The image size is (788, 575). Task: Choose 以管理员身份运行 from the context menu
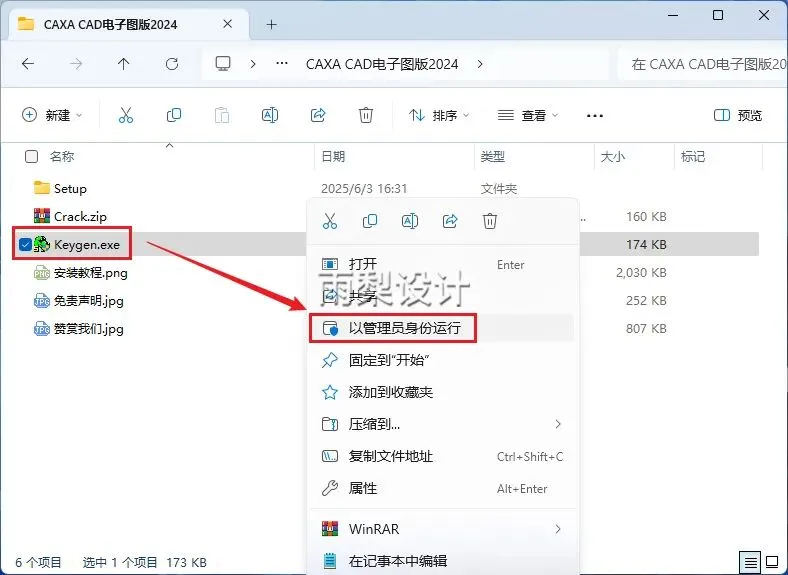[x=442, y=328]
